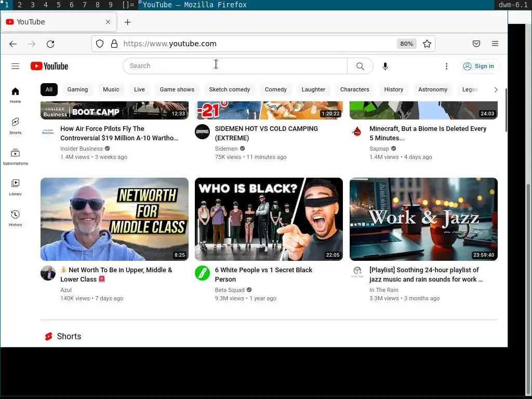This screenshot has height=399, width=532.
Task: Select the Characters filter chip
Action: pyautogui.click(x=354, y=89)
